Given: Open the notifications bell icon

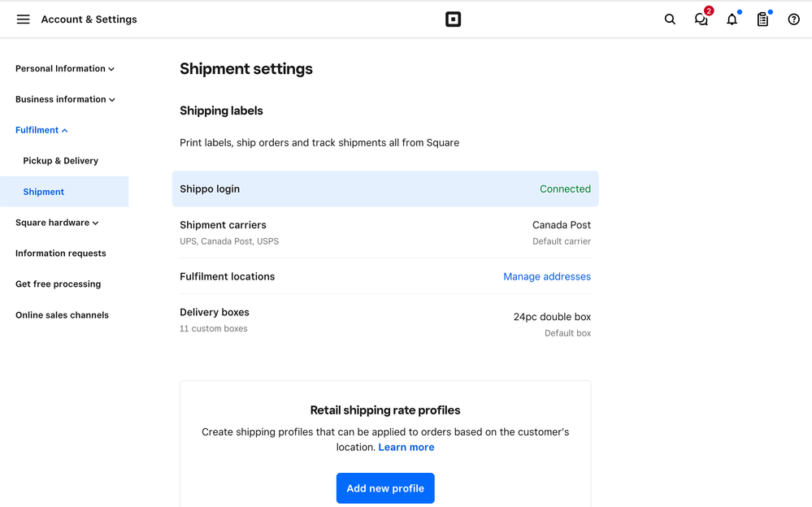Looking at the screenshot, I should (732, 19).
